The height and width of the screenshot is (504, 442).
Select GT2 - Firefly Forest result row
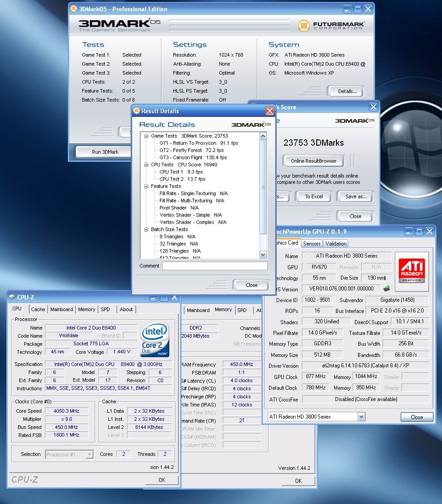coord(192,150)
